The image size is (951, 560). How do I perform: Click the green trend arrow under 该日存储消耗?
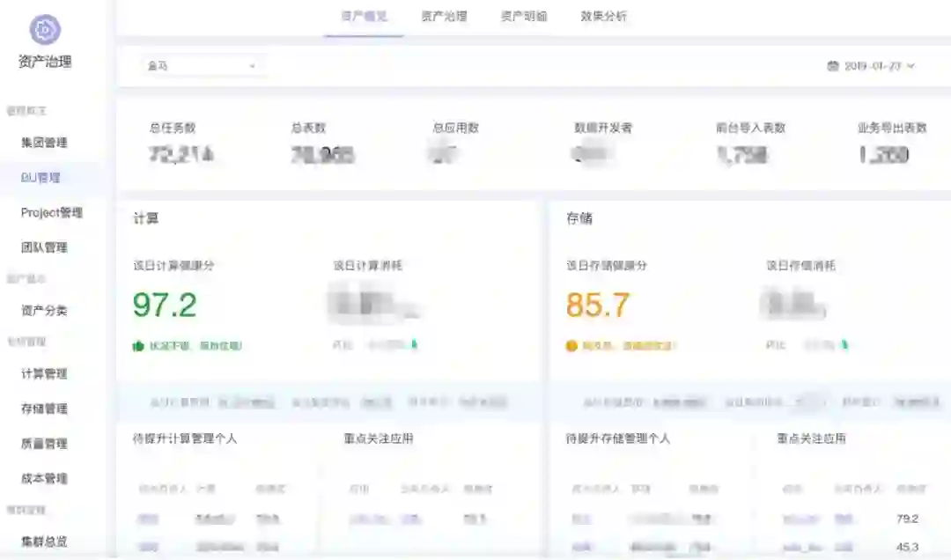[x=844, y=344]
